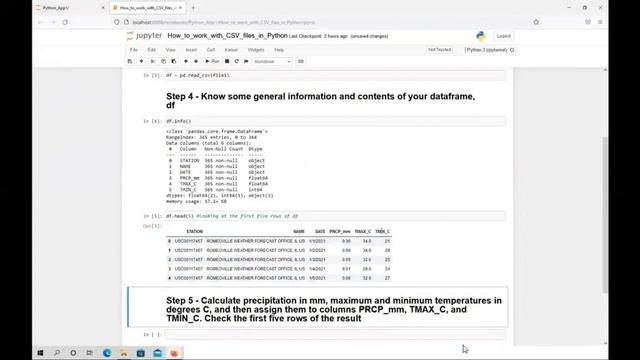Open the Insert menu

pos(191,50)
